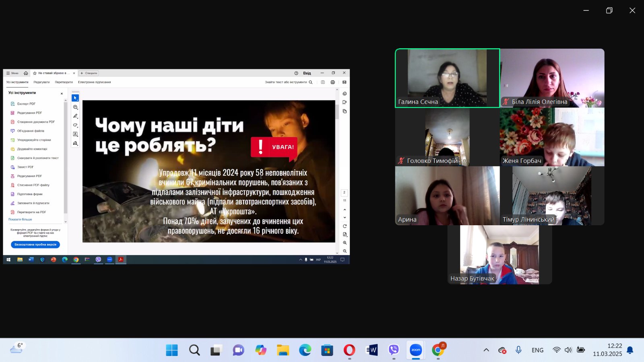Select the freehand lasso draw tool in Acrobat
Screen dimensions: 644x362
pos(75,125)
